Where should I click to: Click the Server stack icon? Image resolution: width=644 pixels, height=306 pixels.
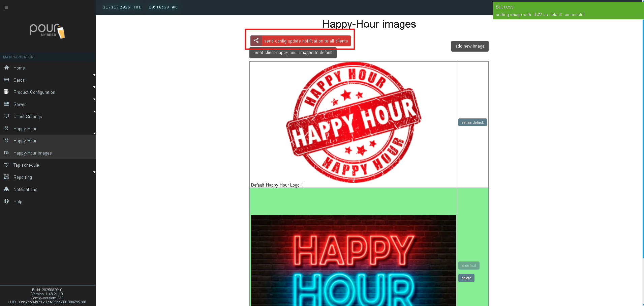(x=6, y=104)
